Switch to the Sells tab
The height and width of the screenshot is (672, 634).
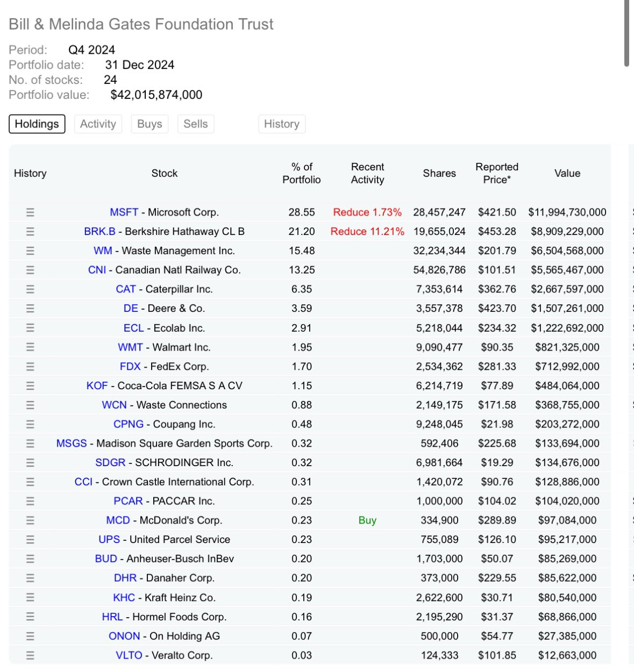coord(195,124)
